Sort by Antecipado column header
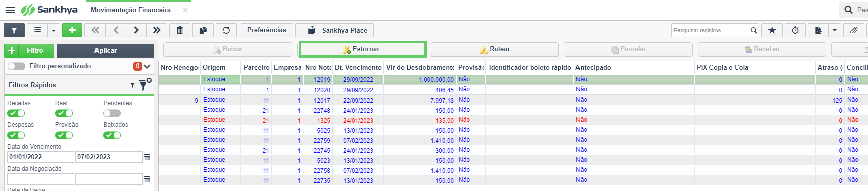 [634, 67]
